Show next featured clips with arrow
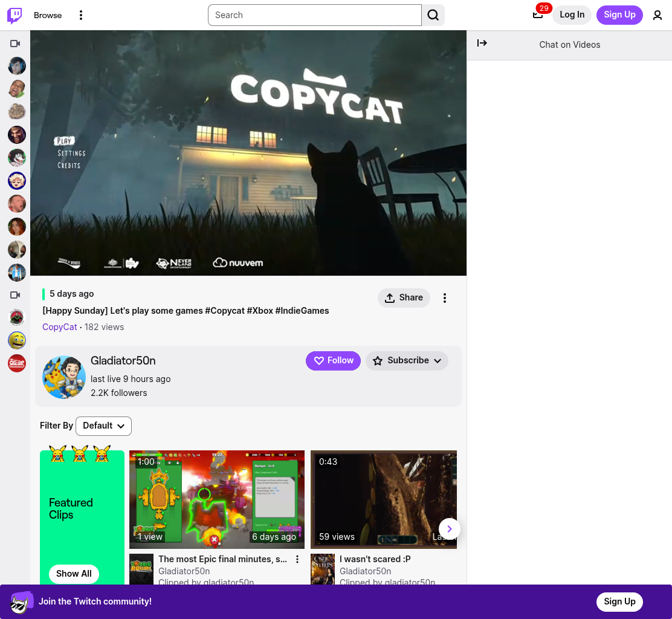Image resolution: width=672 pixels, height=619 pixels. 449,529
